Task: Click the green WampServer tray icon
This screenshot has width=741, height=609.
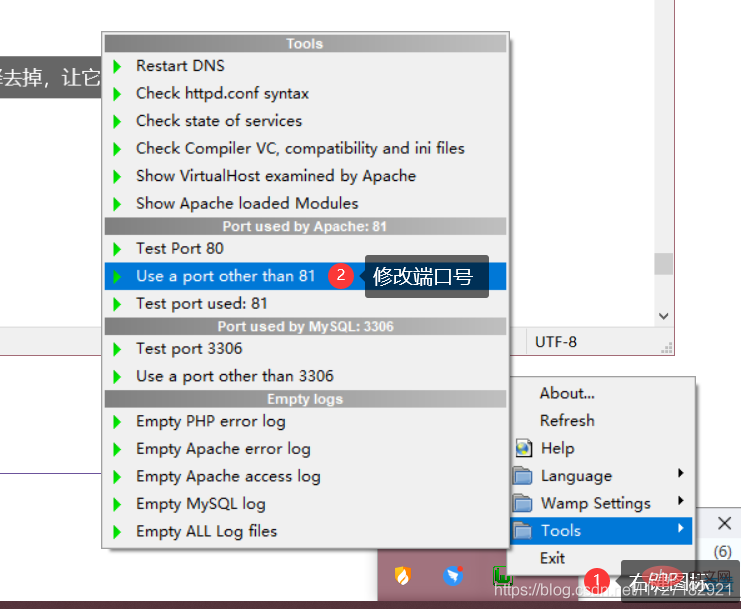Action: 502,575
